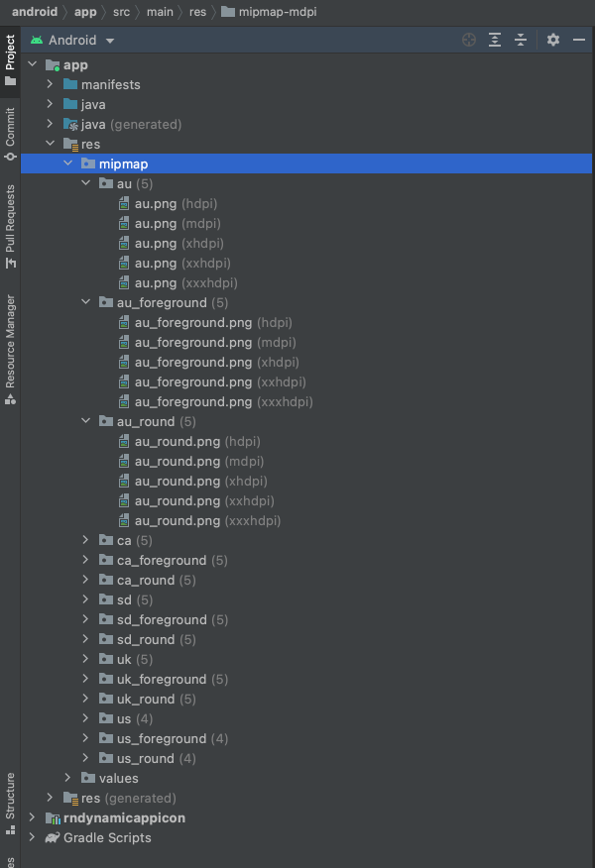Collapse the au_round (5) folder
The width and height of the screenshot is (595, 868).
click(x=86, y=421)
